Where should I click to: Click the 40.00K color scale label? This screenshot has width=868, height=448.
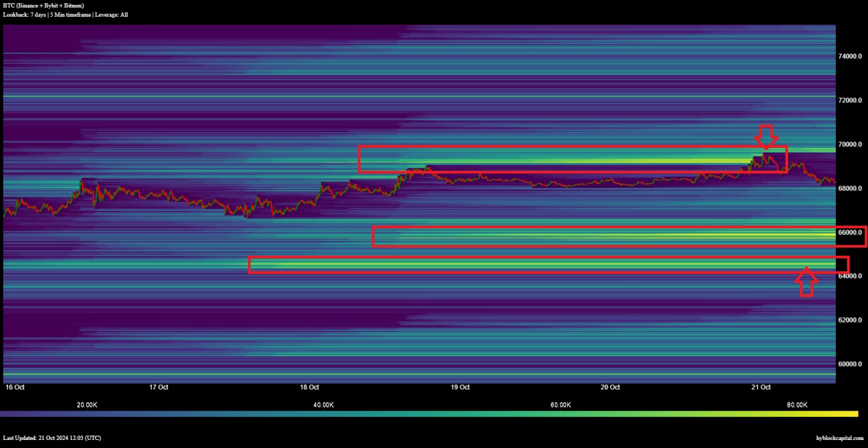[324, 405]
